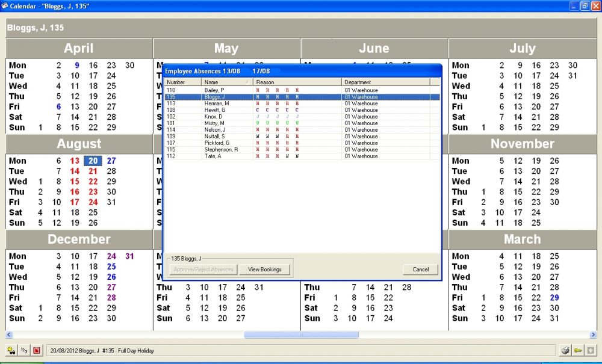Select the red absence card toolbar icon
602x364 pixels.
point(37,350)
